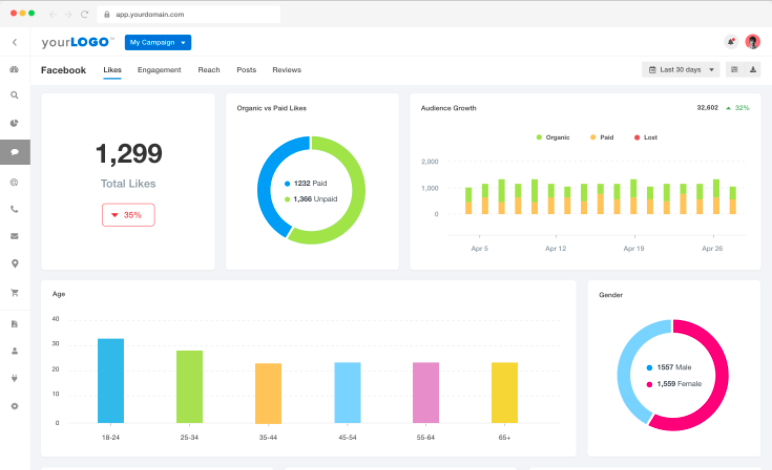The height and width of the screenshot is (470, 772).
Task: Switch to the Reach tab
Action: [209, 70]
